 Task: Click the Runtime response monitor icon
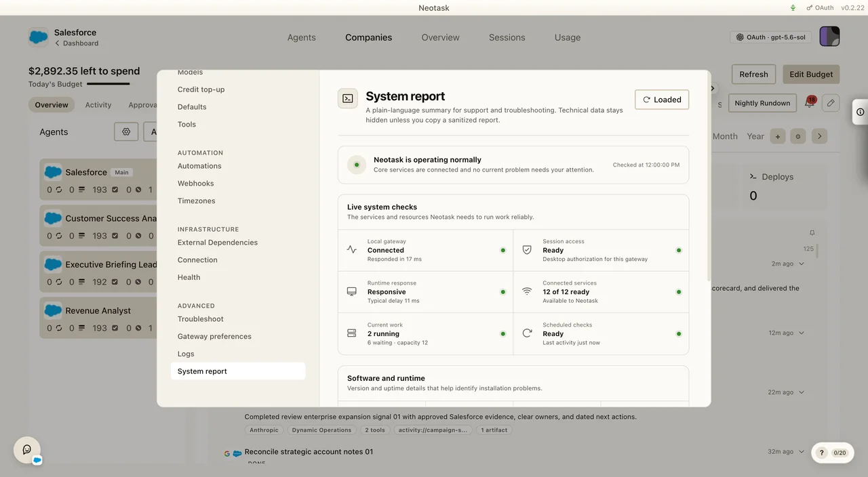point(351,291)
